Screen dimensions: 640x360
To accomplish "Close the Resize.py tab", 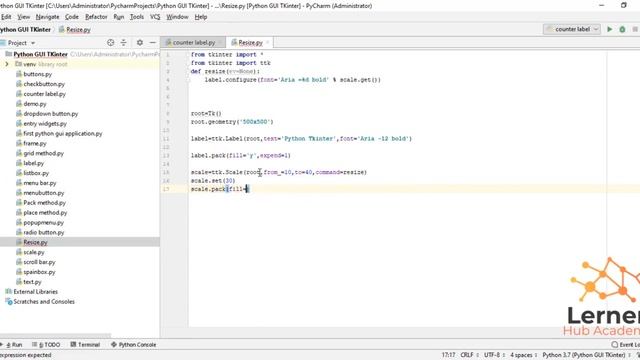I will pos(268,42).
